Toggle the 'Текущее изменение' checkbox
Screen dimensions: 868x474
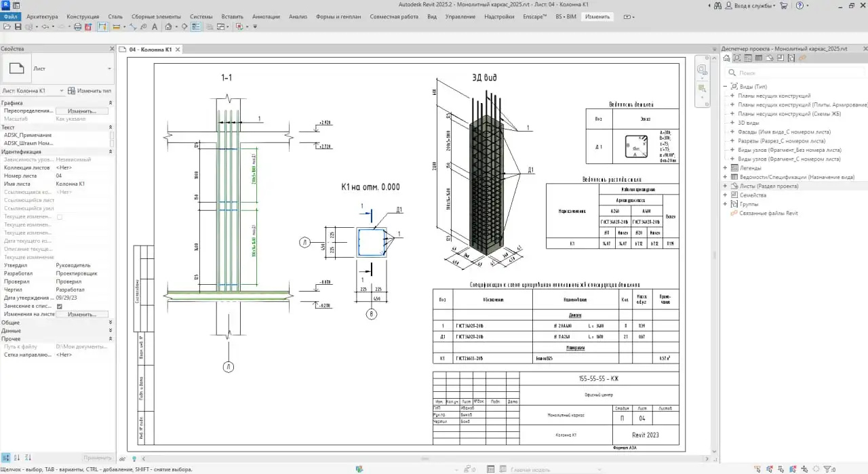coord(60,217)
